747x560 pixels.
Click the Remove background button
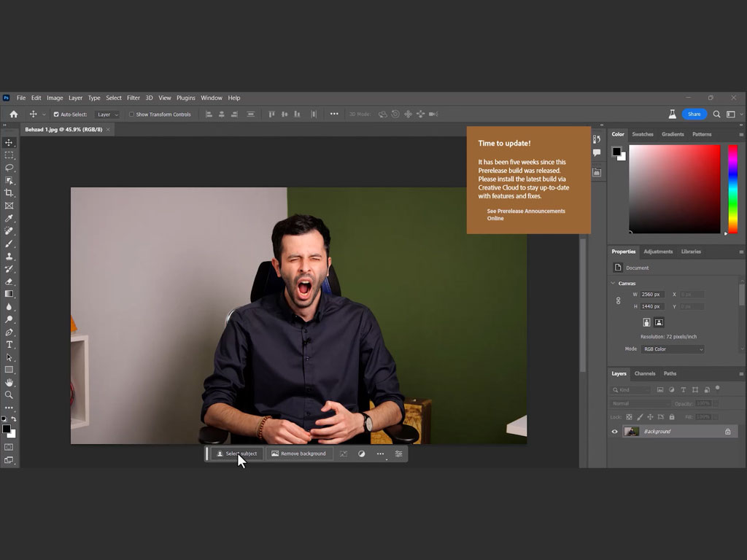click(x=298, y=454)
